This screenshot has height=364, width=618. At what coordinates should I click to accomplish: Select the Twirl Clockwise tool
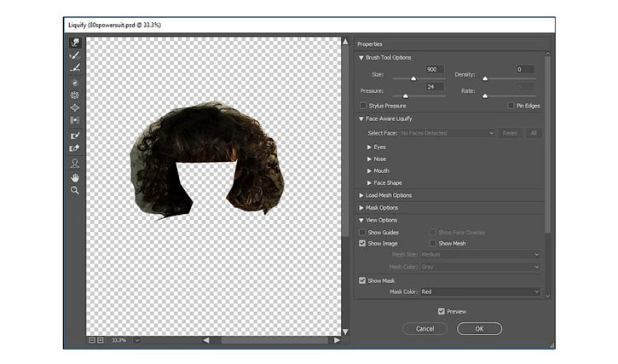75,83
